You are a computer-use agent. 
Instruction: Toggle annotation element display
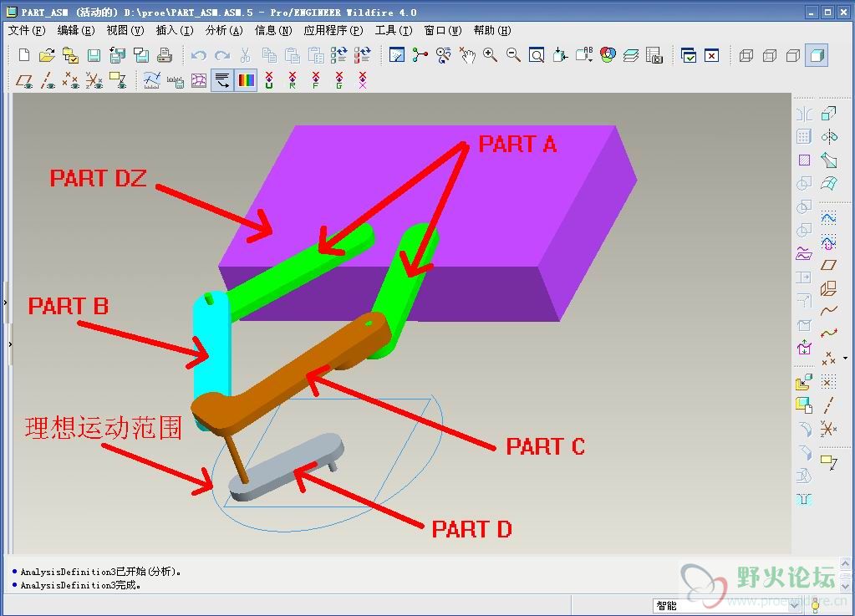tap(117, 81)
